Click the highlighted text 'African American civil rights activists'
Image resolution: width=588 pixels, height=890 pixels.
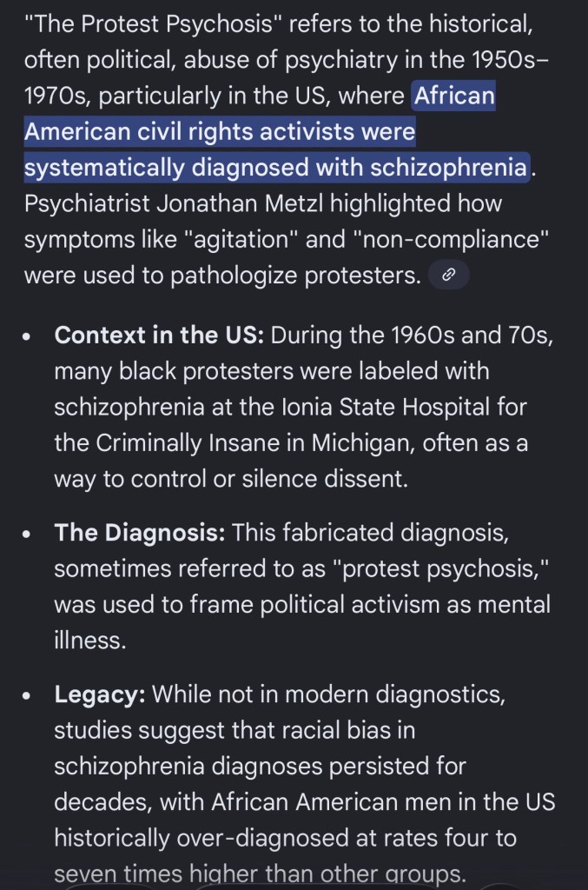click(x=219, y=133)
